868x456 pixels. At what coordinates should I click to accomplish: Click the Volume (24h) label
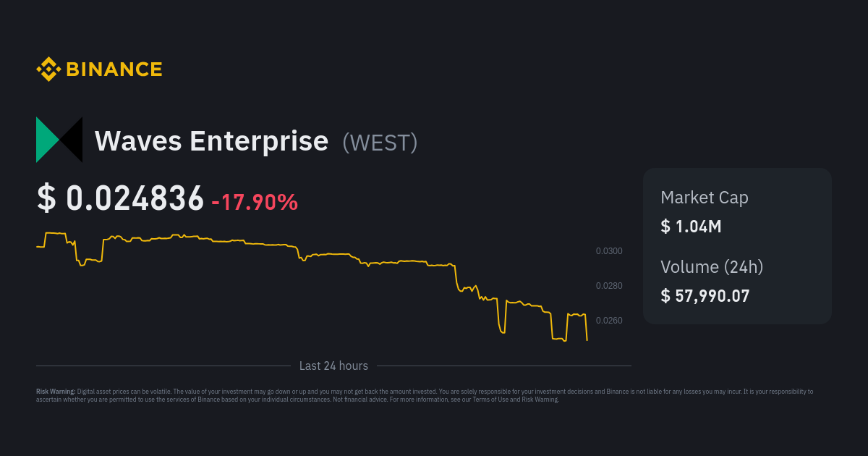[712, 266]
